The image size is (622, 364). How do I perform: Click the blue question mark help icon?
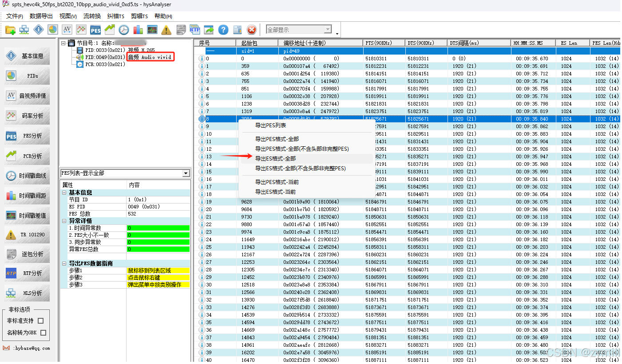[223, 30]
